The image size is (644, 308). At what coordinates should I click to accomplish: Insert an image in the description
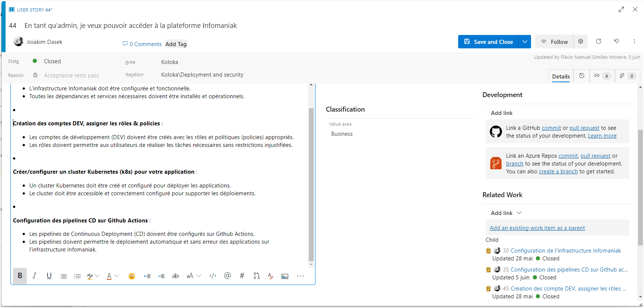(285, 276)
